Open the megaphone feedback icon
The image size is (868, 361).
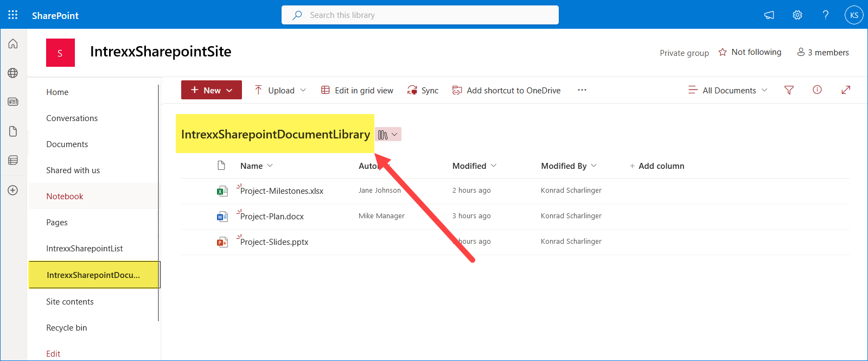[x=769, y=15]
